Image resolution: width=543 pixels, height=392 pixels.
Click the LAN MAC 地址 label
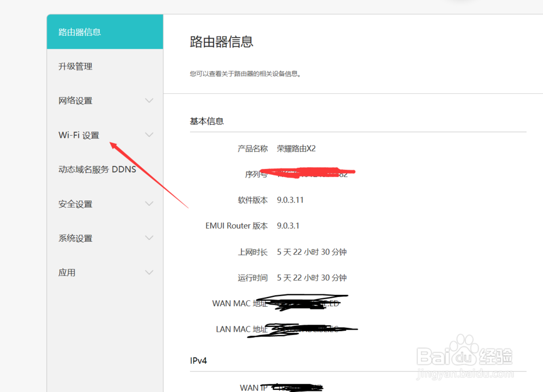pos(242,329)
